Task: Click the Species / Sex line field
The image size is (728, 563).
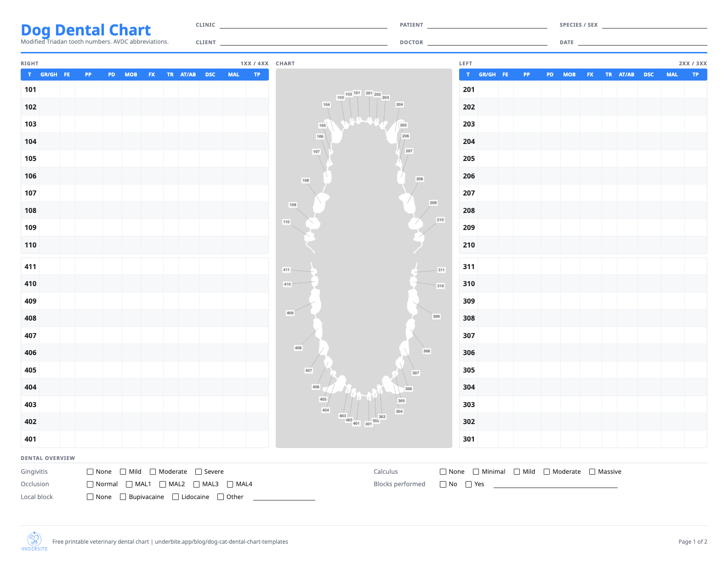Action: pyautogui.click(x=654, y=25)
